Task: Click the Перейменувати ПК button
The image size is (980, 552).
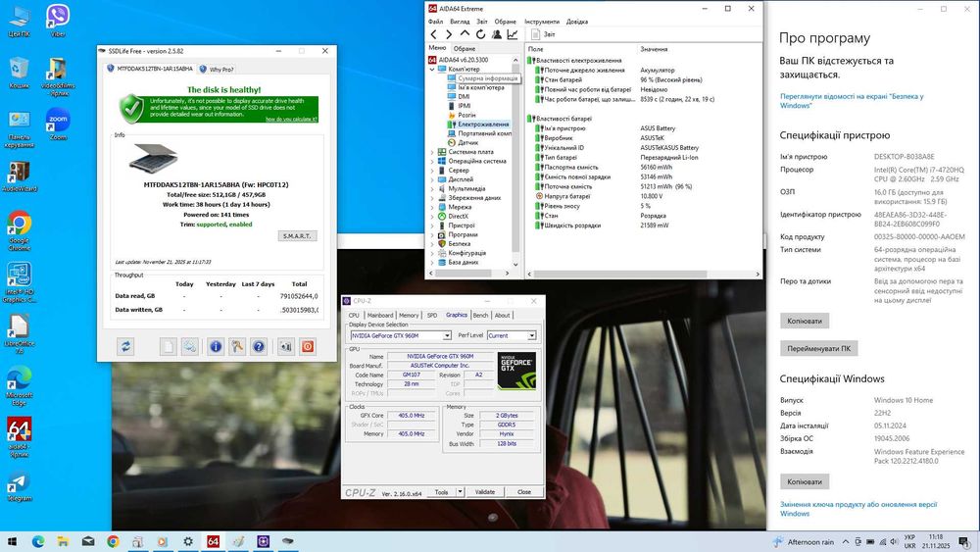Action: click(x=818, y=348)
